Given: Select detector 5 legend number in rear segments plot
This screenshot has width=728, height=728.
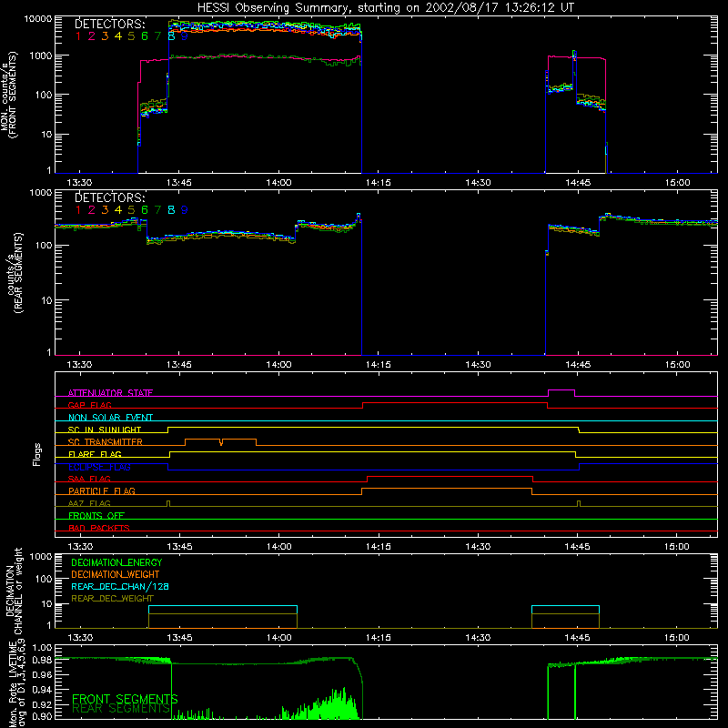Looking at the screenshot, I should tap(131, 210).
